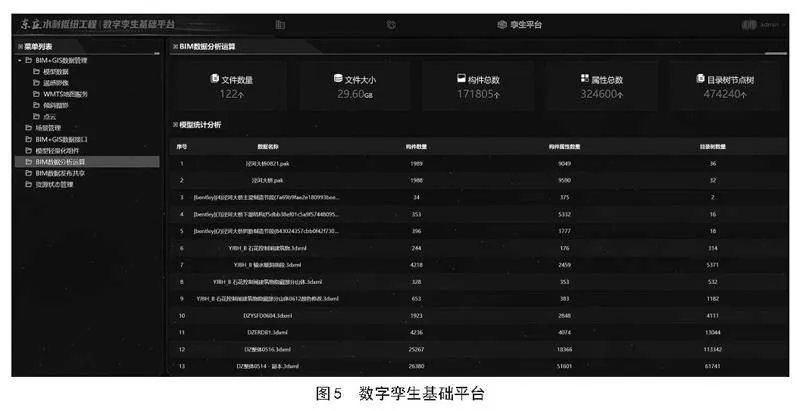Open BIM数据发布共享 menu item
This screenshot has width=800, height=411.
pyautogui.click(x=60, y=173)
